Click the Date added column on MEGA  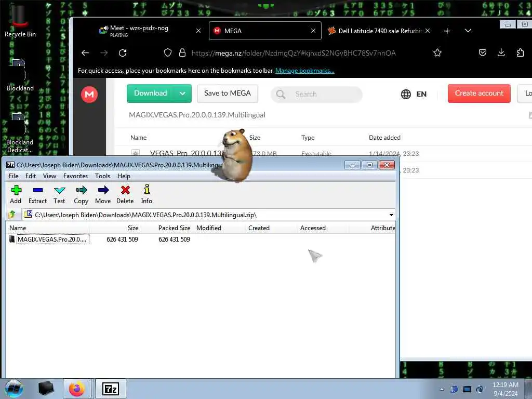[384, 137]
